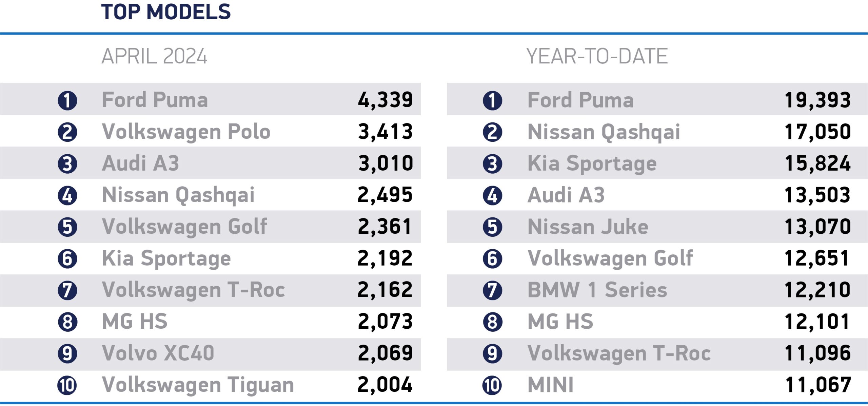The width and height of the screenshot is (868, 406).
Task: Click the TOP MODELS heading
Action: (166, 12)
